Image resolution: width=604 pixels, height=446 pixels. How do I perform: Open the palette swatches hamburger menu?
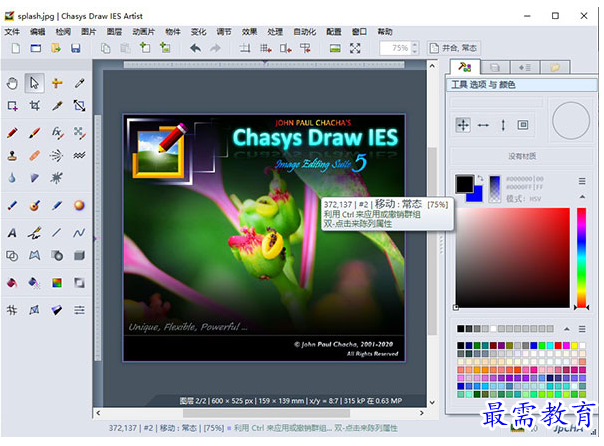(582, 329)
